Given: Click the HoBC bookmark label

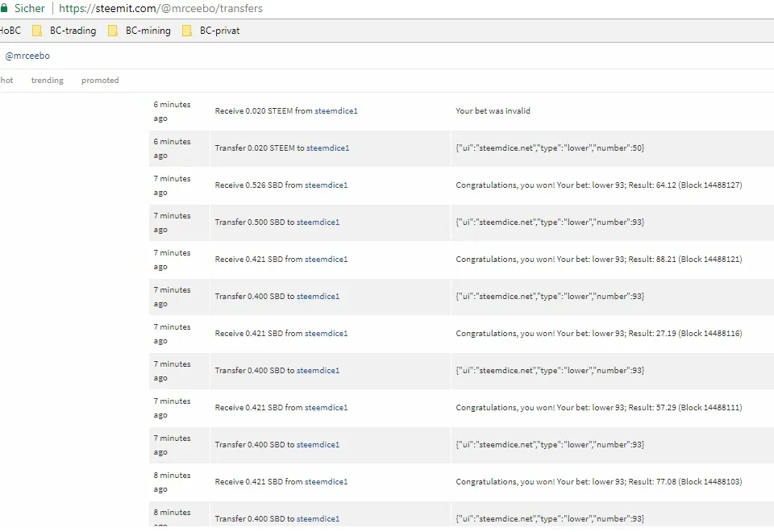Looking at the screenshot, I should [10, 31].
